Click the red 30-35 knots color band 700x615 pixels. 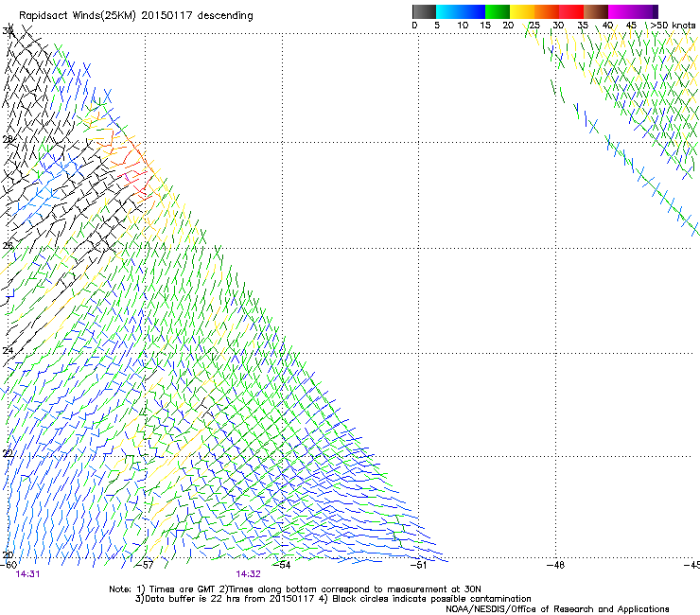click(571, 11)
